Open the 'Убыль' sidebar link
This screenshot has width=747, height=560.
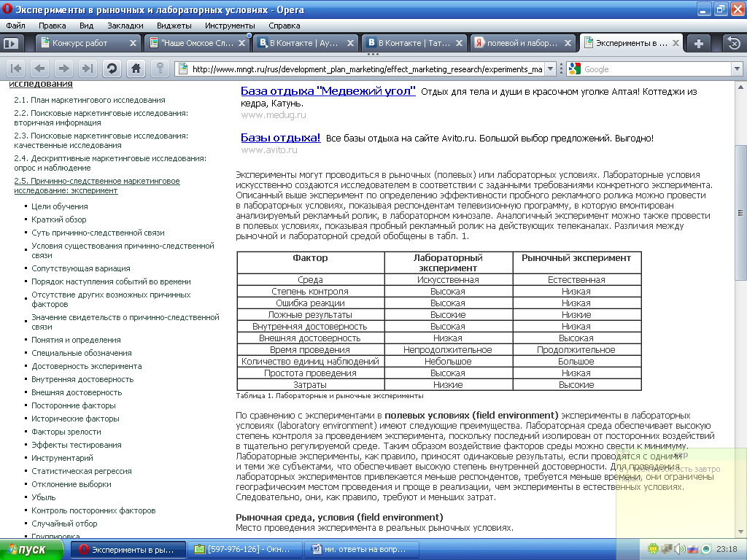(x=43, y=497)
